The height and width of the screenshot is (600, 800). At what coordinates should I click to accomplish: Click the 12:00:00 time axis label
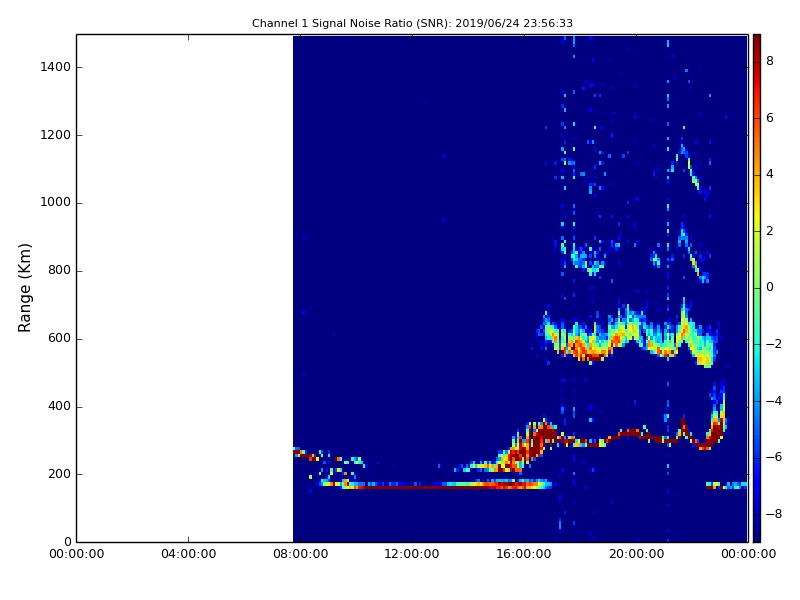coord(412,554)
